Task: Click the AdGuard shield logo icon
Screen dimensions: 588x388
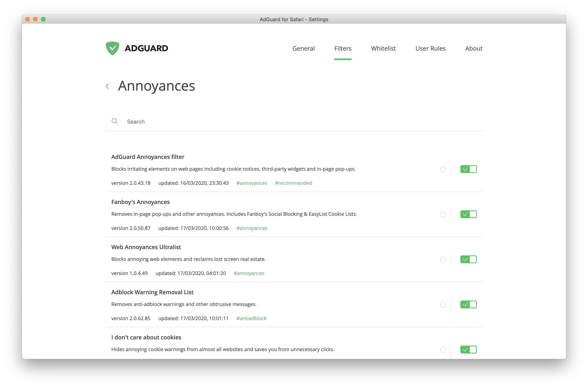Action: [112, 48]
